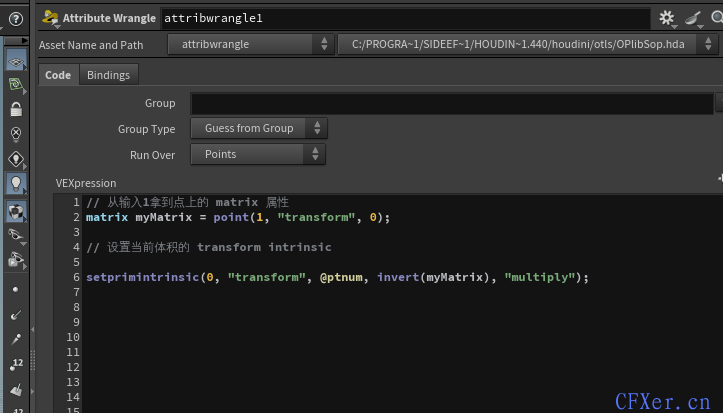723x413 pixels.
Task: Open the gear settings menu
Action: point(666,18)
